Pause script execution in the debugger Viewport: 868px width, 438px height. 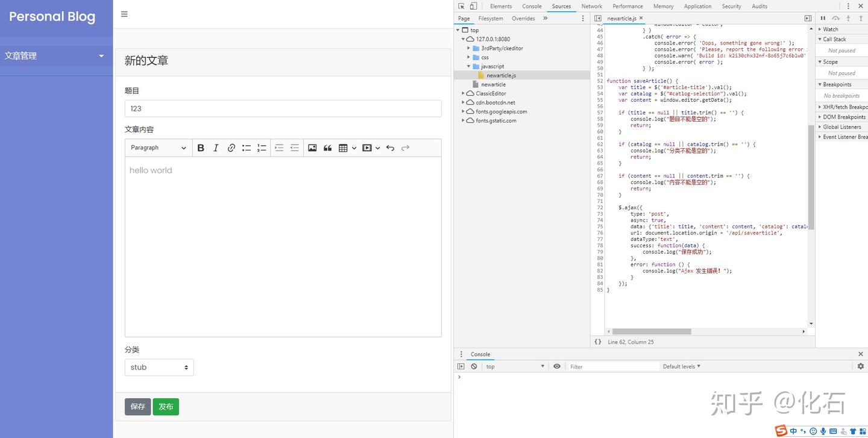pos(823,18)
